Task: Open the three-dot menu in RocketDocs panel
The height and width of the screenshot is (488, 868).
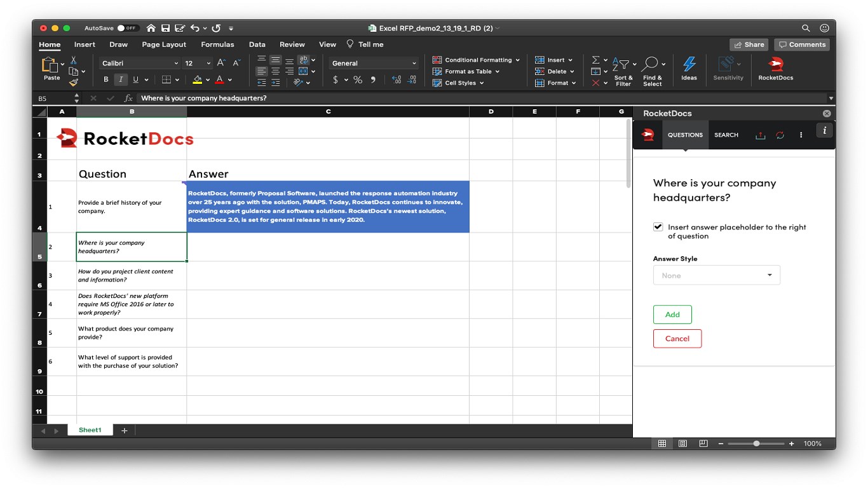Action: [801, 135]
